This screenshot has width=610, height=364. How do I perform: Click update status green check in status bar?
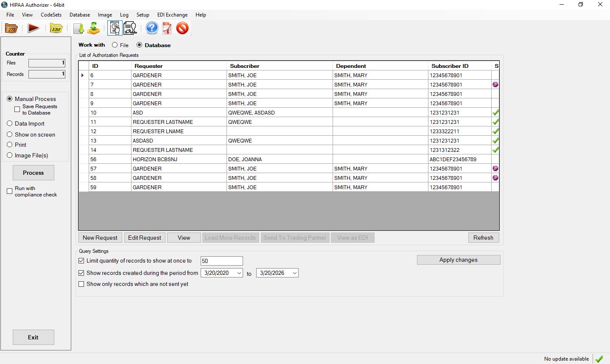(599, 359)
